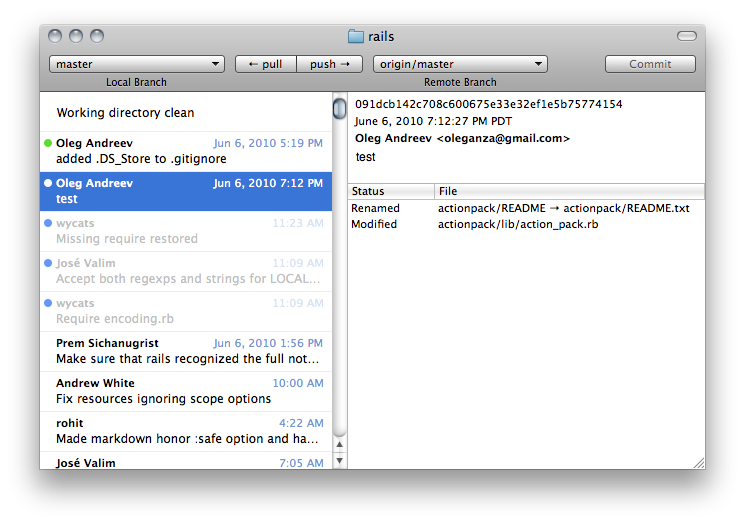Open the master local branch dropdown

pyautogui.click(x=137, y=64)
